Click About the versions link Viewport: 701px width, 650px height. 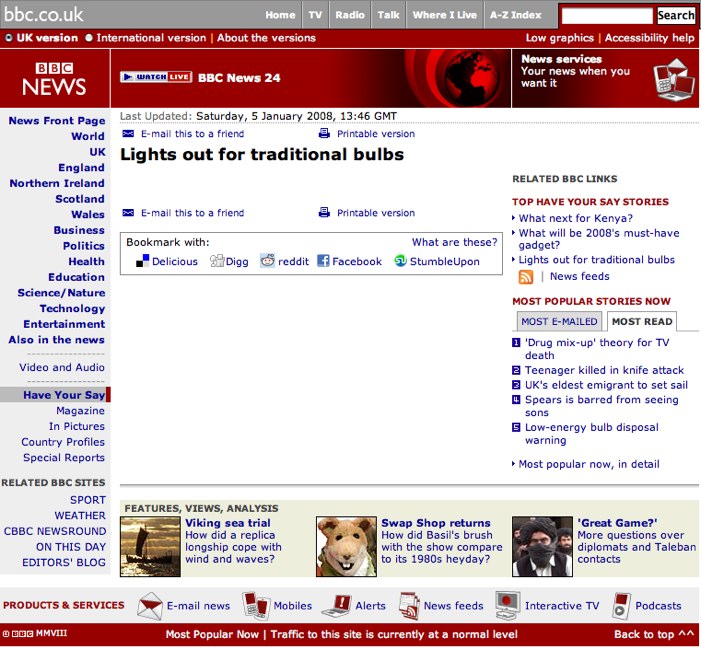tap(266, 38)
